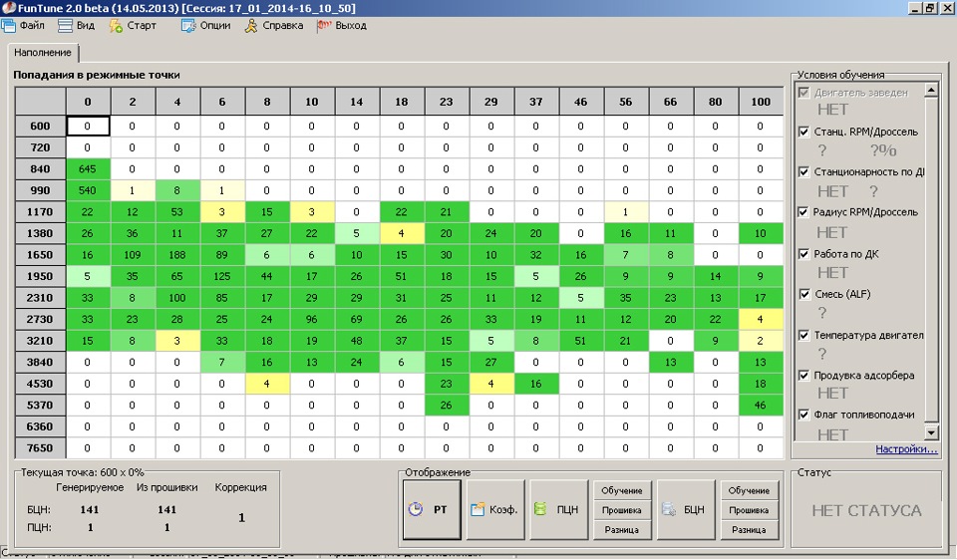Viewport: 957px width, 560px height.
Task: Select cell with value 96
Action: pyautogui.click(x=311, y=319)
